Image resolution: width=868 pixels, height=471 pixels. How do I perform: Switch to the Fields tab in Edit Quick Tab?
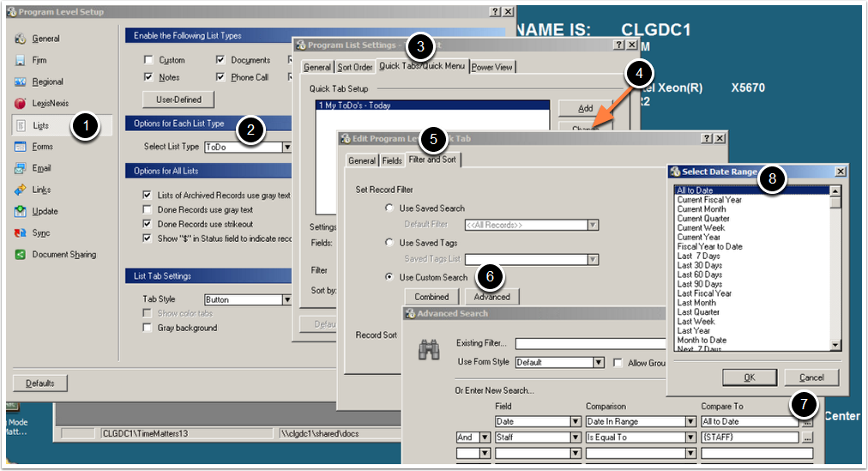pyautogui.click(x=392, y=160)
